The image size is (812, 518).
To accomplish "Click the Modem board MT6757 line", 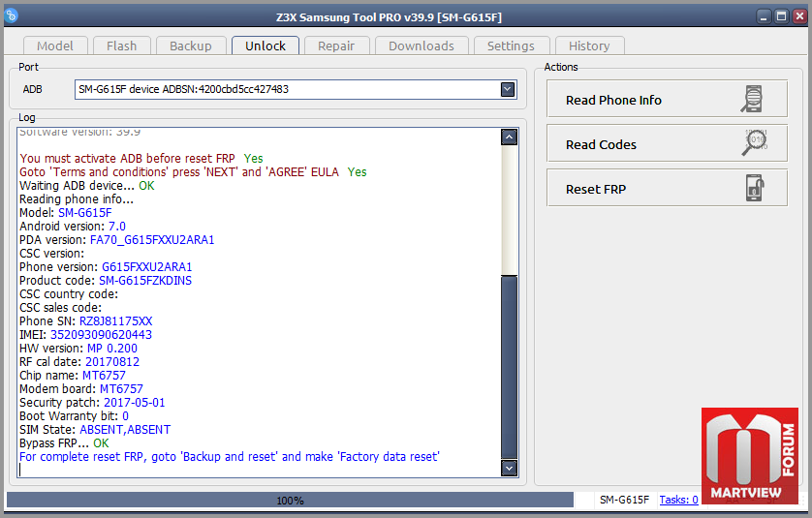I will click(x=81, y=389).
